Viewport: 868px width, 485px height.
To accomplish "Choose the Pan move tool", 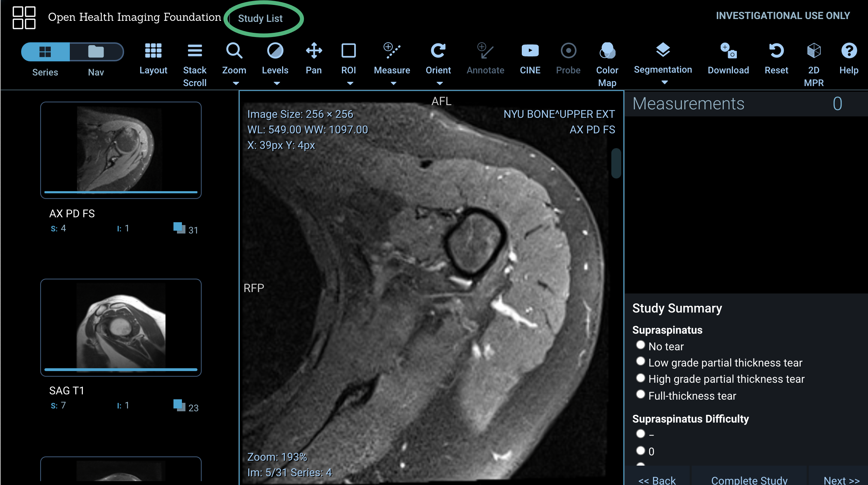I will click(314, 59).
